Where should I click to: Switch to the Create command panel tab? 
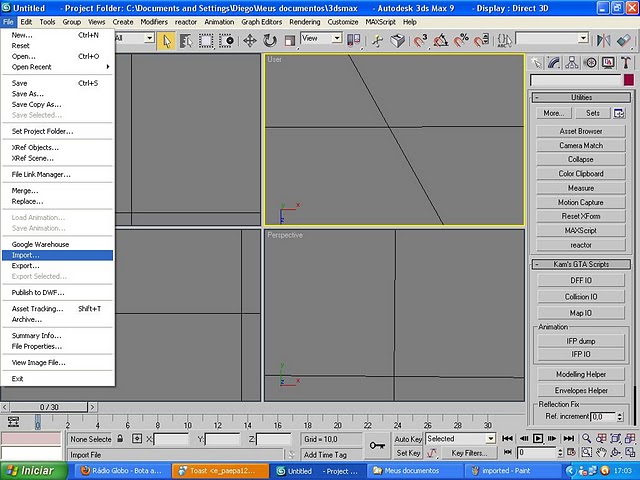point(536,63)
